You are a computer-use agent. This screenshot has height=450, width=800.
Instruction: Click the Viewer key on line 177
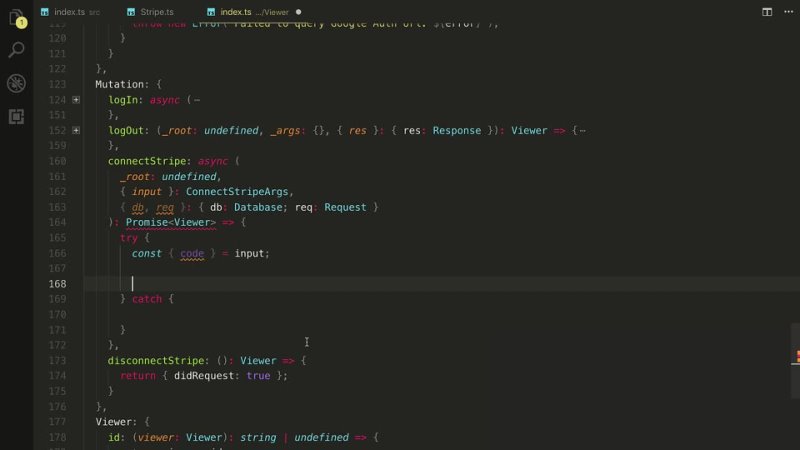(113, 422)
